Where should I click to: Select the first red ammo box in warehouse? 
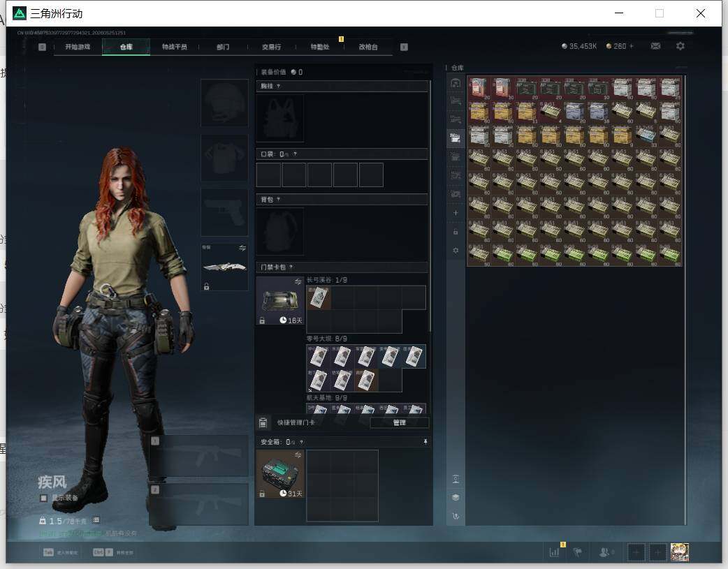pos(479,88)
